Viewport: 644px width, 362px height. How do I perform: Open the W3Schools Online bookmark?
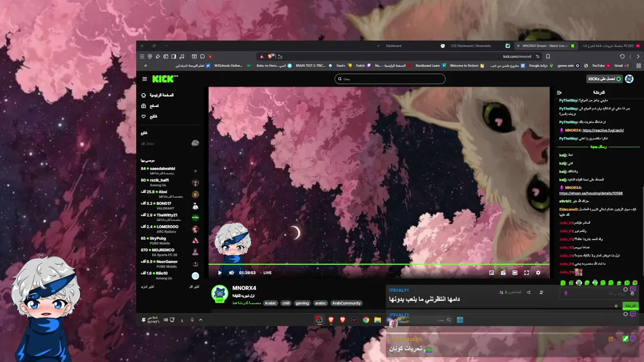pos(232,65)
